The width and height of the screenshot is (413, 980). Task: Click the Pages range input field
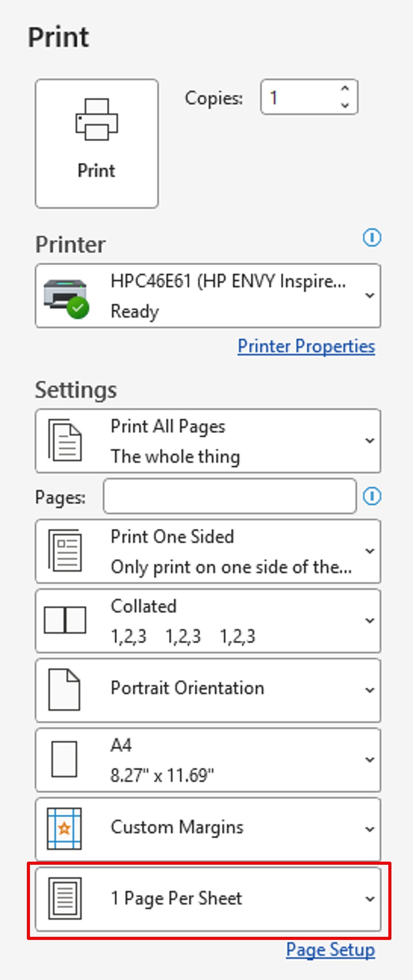coord(230,496)
